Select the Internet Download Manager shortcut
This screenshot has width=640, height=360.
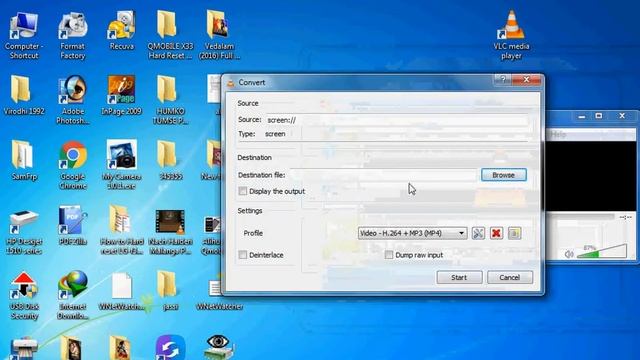(73, 296)
